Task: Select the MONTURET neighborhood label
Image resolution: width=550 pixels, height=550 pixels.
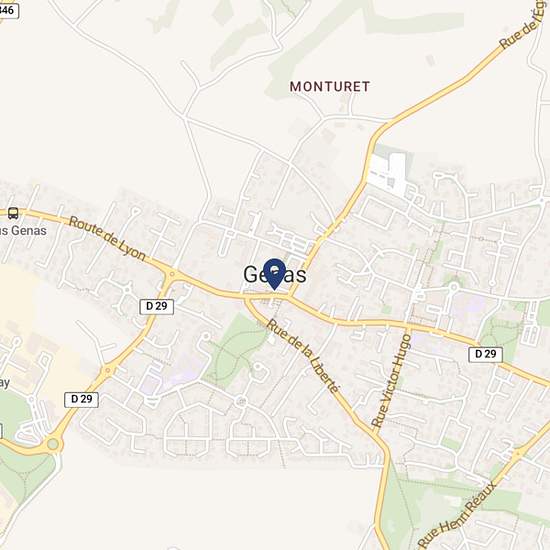Action: click(x=330, y=87)
